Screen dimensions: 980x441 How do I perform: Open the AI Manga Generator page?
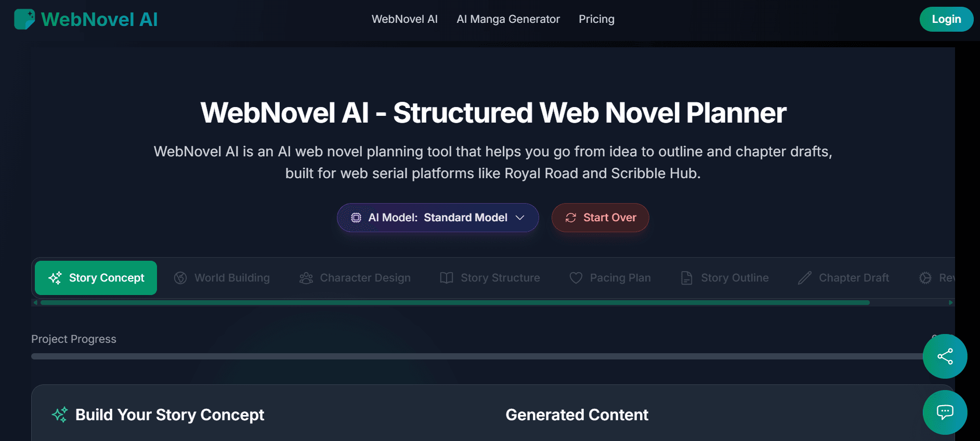[508, 19]
